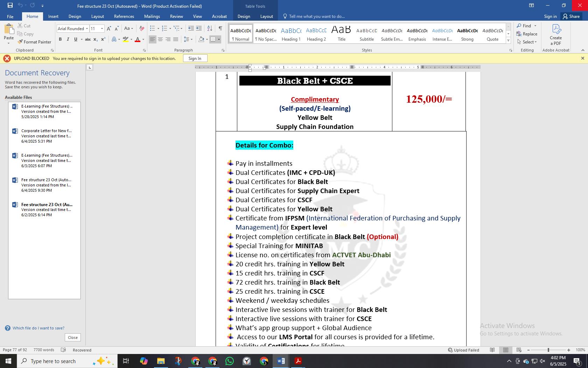
Task: Set align left paragraph alignment
Action: click(153, 39)
